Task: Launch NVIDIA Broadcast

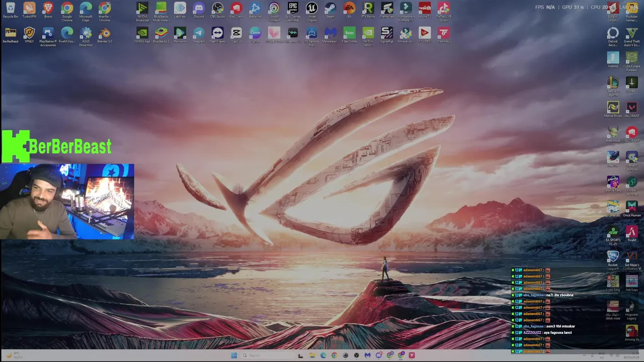Action: point(142,11)
